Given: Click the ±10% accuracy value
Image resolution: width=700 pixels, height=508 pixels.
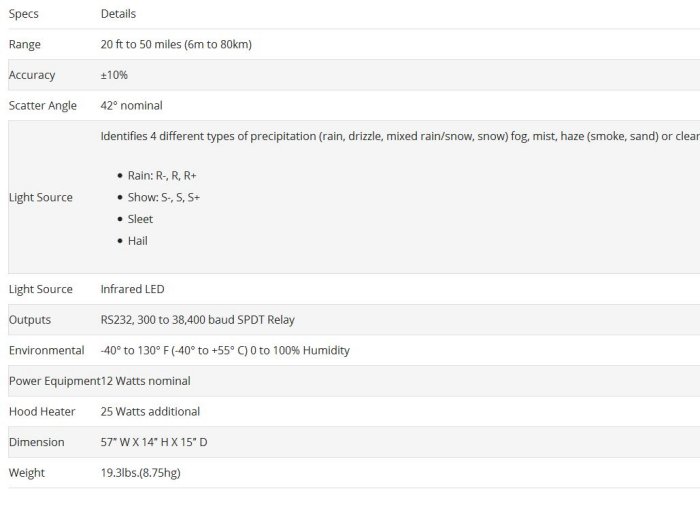Looking at the screenshot, I should [114, 75].
